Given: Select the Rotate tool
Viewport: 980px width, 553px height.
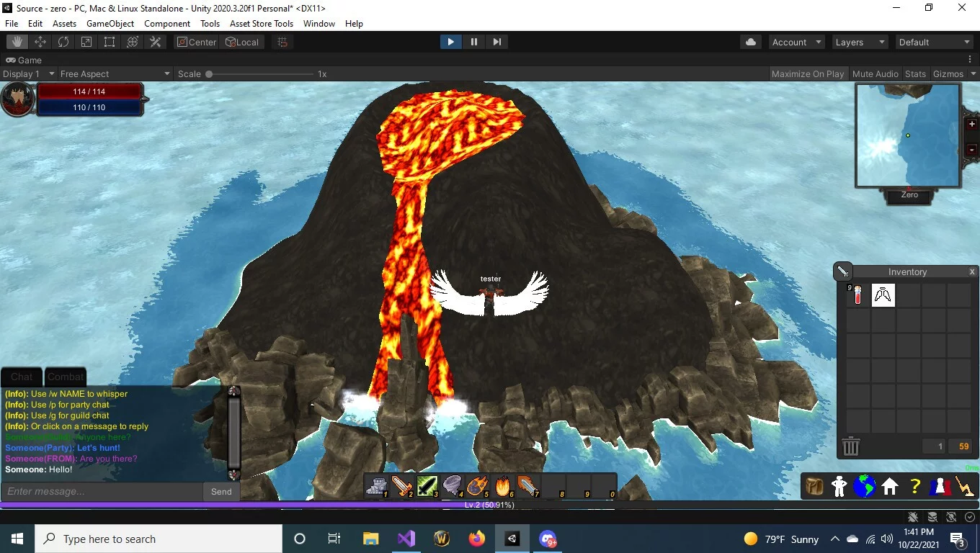Looking at the screenshot, I should pos(63,42).
